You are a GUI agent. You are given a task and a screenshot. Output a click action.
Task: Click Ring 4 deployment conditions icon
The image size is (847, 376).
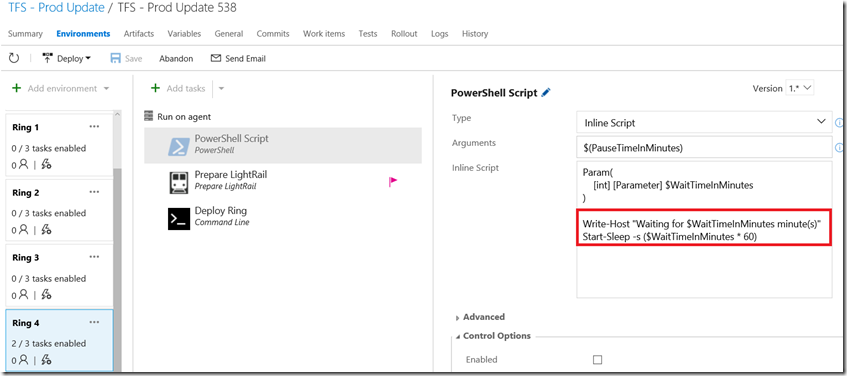46,360
